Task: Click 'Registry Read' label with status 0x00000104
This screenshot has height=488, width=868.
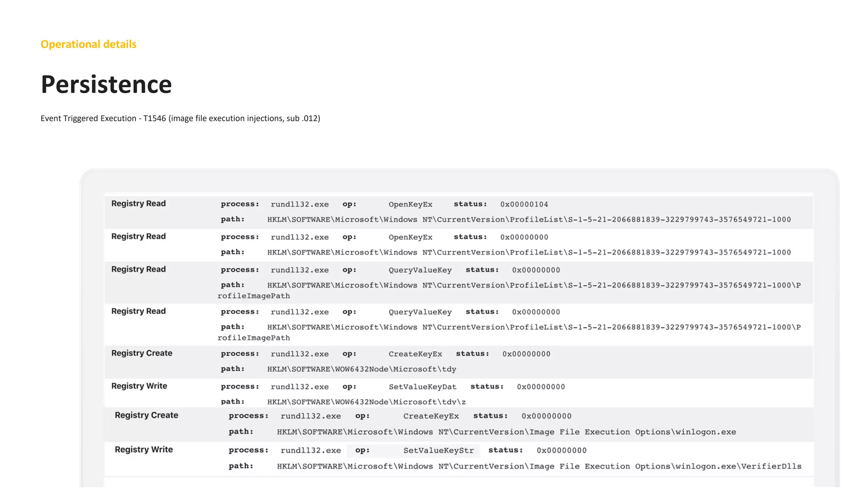Action: [x=138, y=203]
